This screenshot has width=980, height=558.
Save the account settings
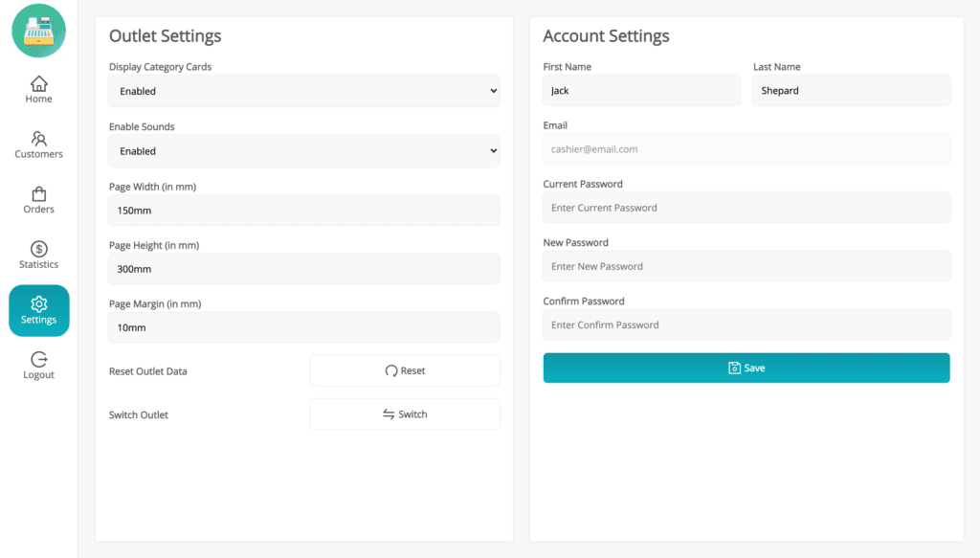click(746, 368)
